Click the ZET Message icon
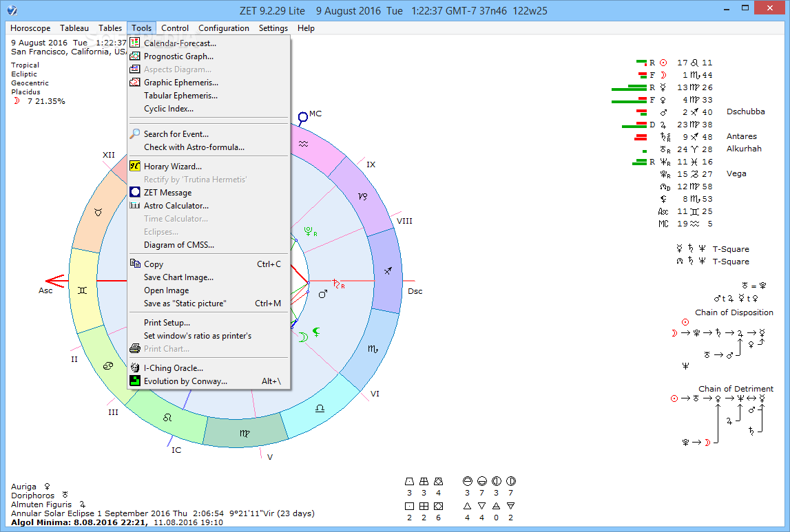790x532 pixels. [134, 192]
